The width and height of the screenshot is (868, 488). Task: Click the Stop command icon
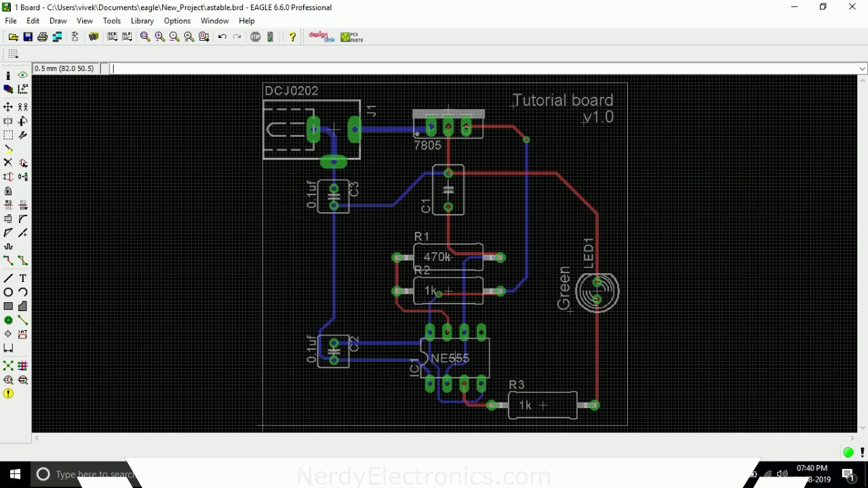(256, 37)
